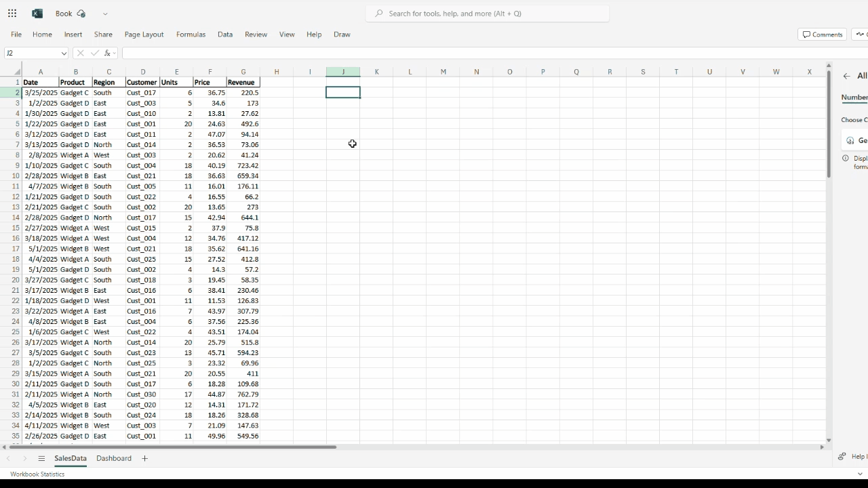Click the cloud save status icon
Screen dimensions: 868x488
point(81,14)
